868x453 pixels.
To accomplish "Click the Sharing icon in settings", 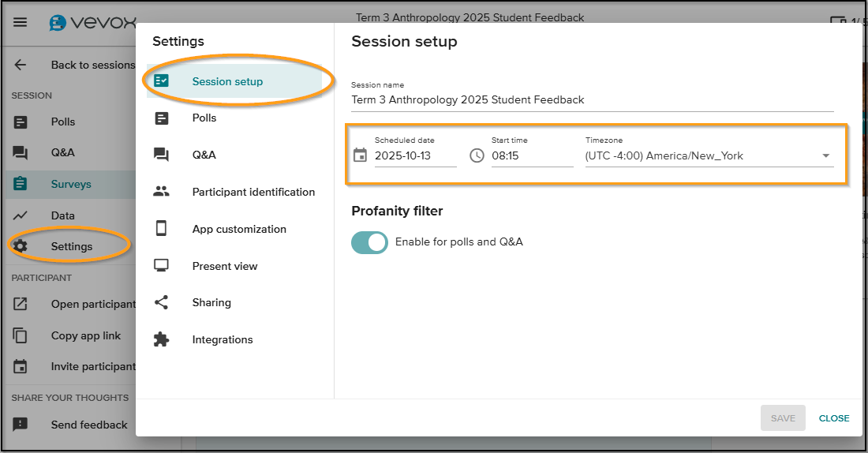I will click(161, 302).
